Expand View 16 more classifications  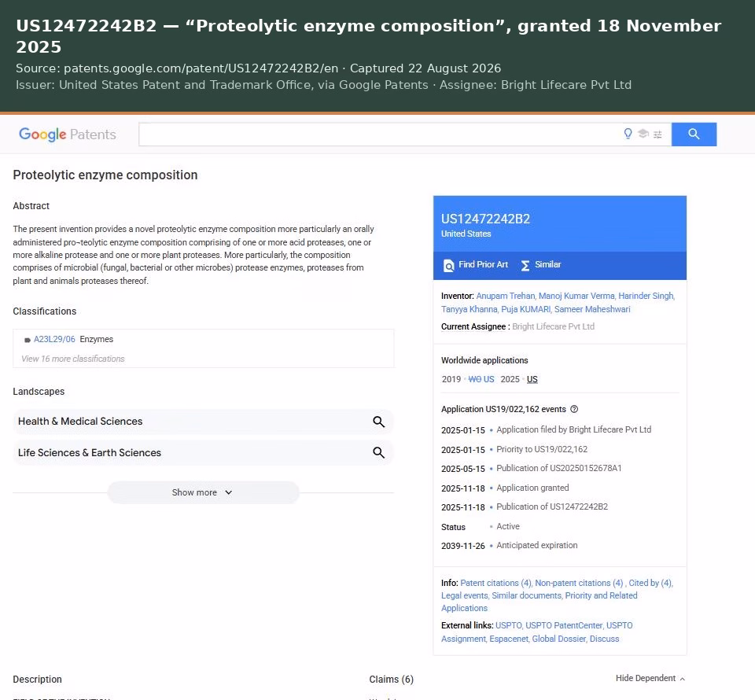[x=72, y=359]
